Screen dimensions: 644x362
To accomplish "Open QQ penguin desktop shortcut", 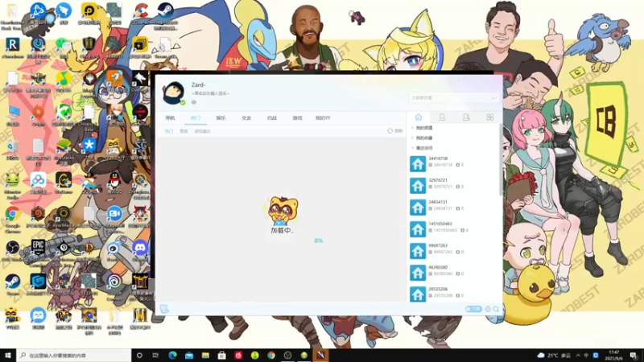I will pyautogui.click(x=114, y=183).
